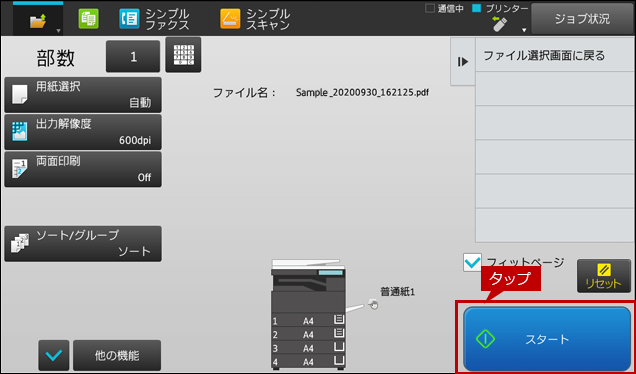Screen dimensions: 636x374
Task: Open 他の機能 other functions
Action: (x=117, y=355)
